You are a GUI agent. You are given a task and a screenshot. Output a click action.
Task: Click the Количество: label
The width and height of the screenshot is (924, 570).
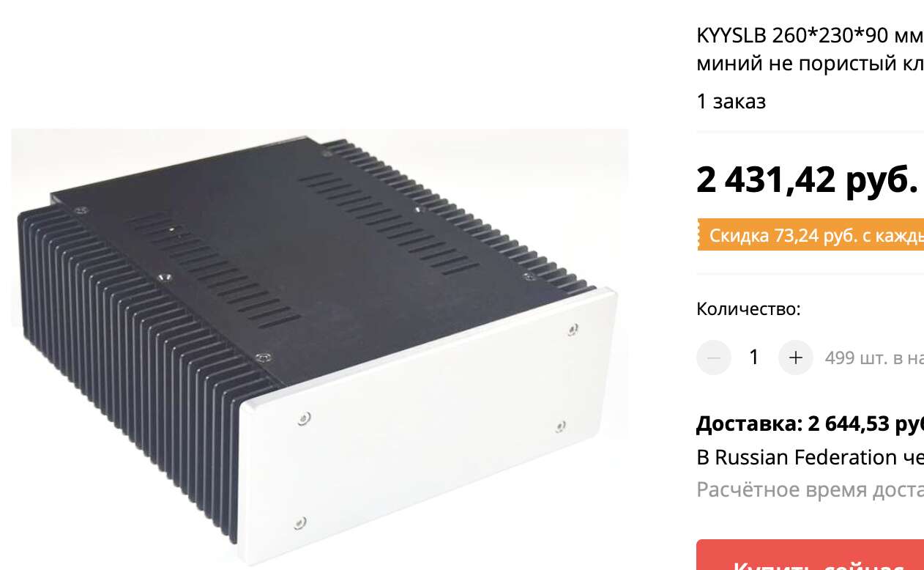tap(748, 308)
